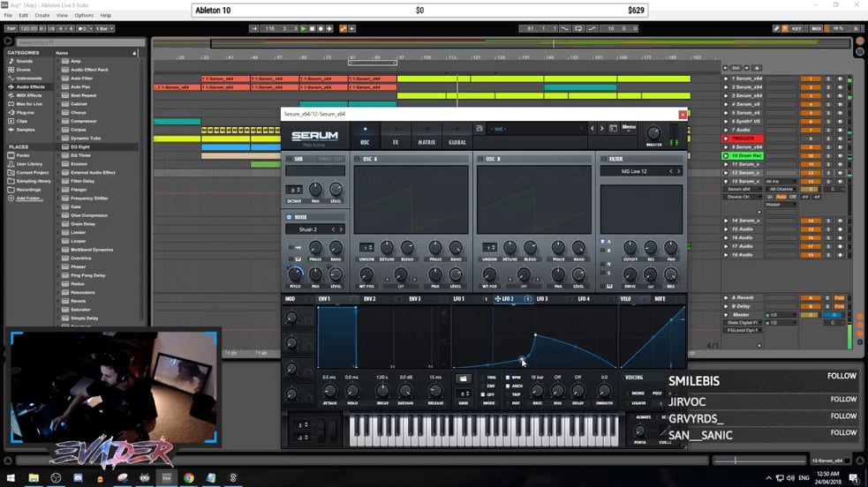The image size is (868, 487).
Task: Enable the OSC B checkbox
Action: point(480,159)
